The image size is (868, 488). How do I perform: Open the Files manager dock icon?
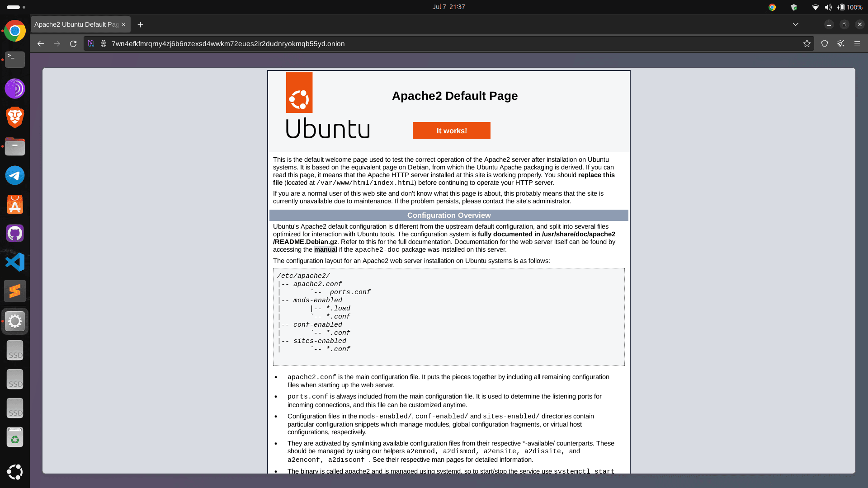coord(15,146)
